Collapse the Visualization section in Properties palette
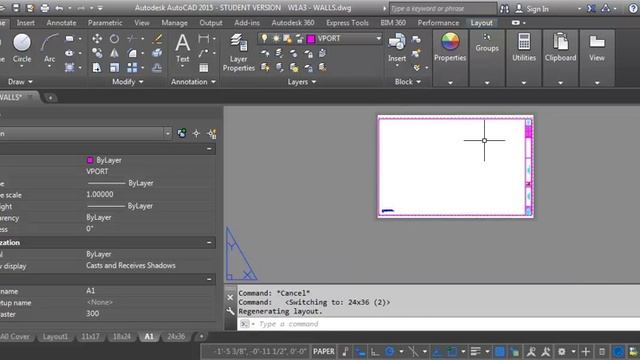This screenshot has height=360, width=640. (x=209, y=242)
